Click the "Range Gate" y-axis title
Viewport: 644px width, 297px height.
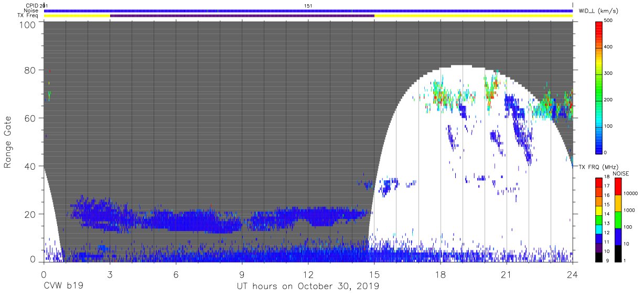click(x=8, y=143)
